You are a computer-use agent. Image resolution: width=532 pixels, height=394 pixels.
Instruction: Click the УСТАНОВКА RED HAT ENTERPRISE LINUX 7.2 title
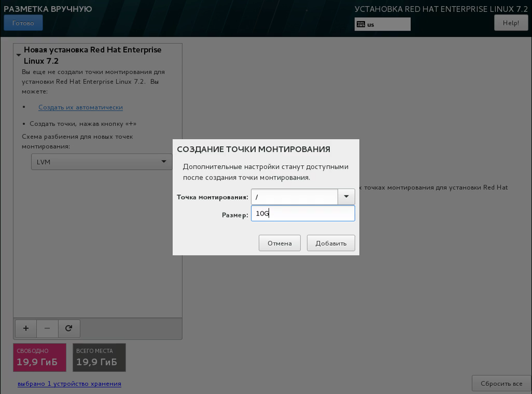pyautogui.click(x=441, y=9)
